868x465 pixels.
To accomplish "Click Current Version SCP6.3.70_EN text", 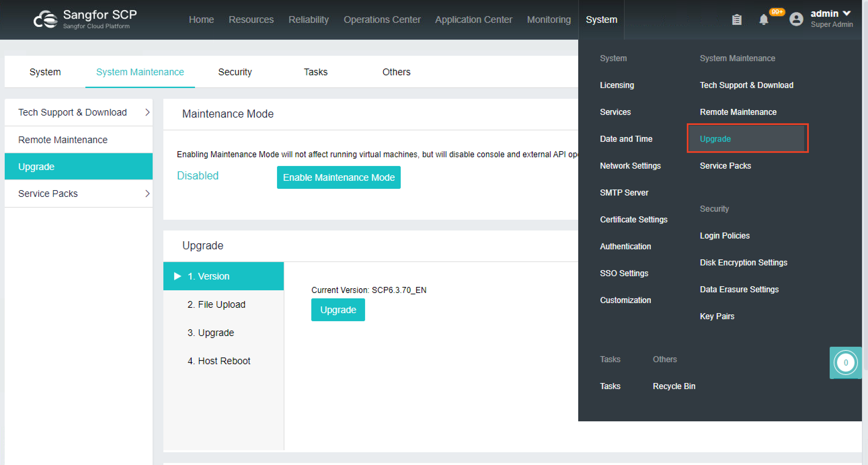I will pos(369,290).
